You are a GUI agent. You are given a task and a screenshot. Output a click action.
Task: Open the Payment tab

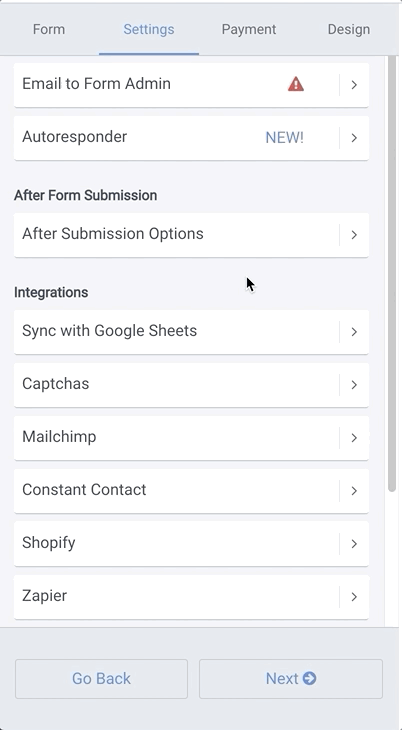point(249,29)
